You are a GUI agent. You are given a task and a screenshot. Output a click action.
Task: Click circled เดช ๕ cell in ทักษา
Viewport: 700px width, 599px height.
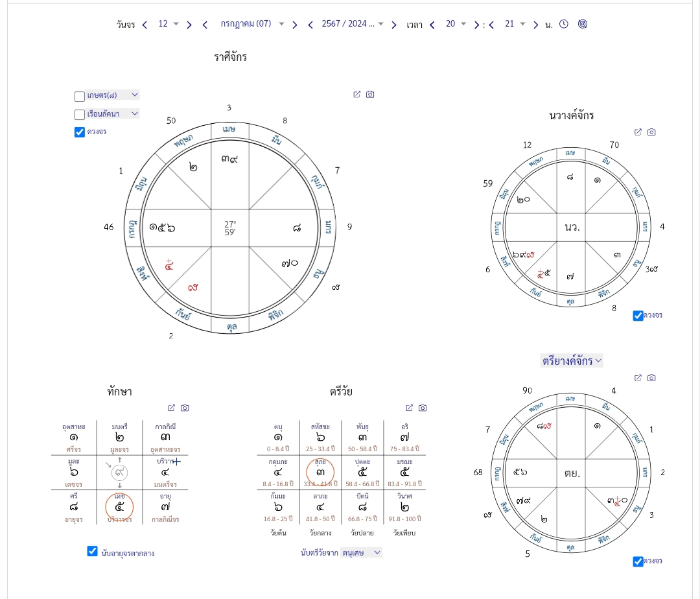pyautogui.click(x=119, y=507)
